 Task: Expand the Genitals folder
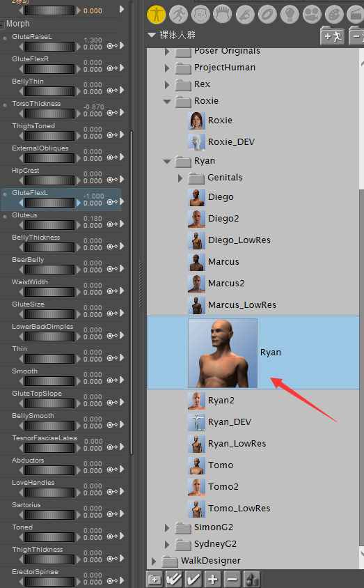coord(180,178)
